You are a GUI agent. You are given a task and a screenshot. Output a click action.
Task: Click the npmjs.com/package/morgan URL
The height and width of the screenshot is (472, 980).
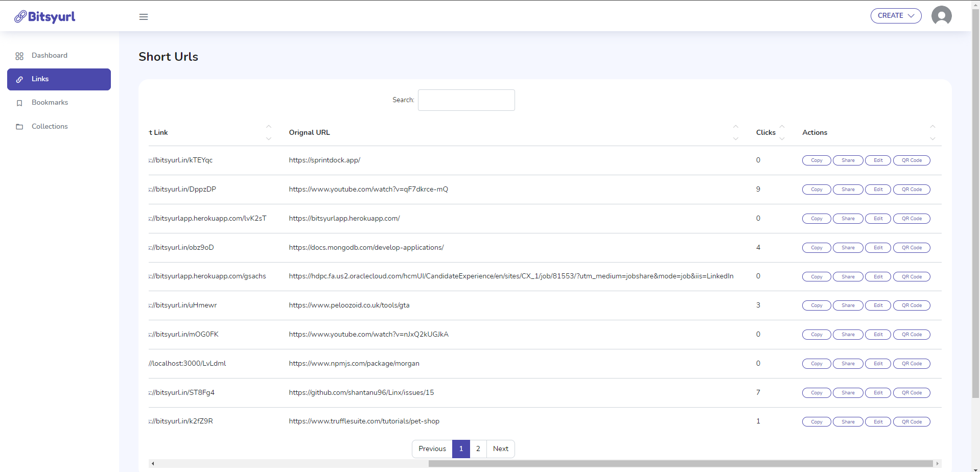point(354,364)
